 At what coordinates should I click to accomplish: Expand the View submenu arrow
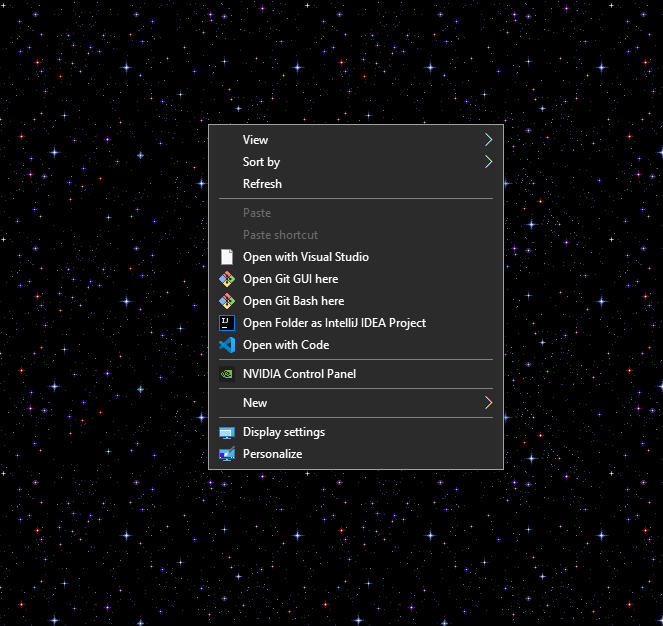[488, 140]
